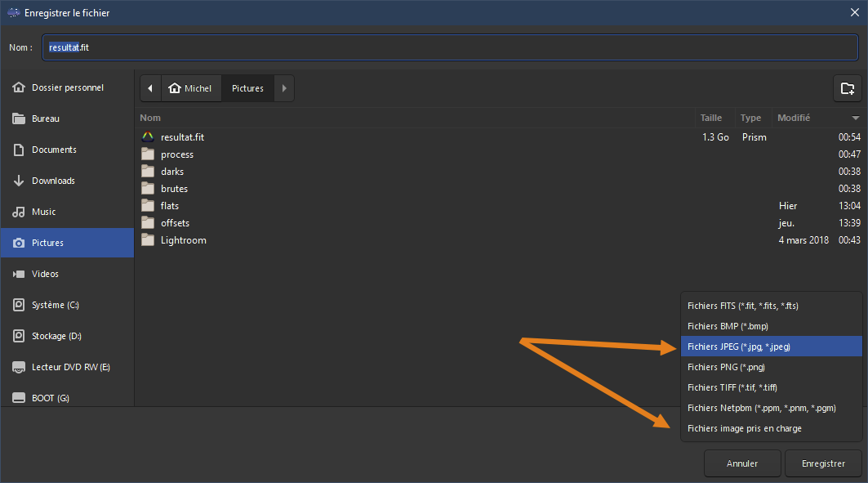868x483 pixels.
Task: Select the flats folder name
Action: (170, 206)
